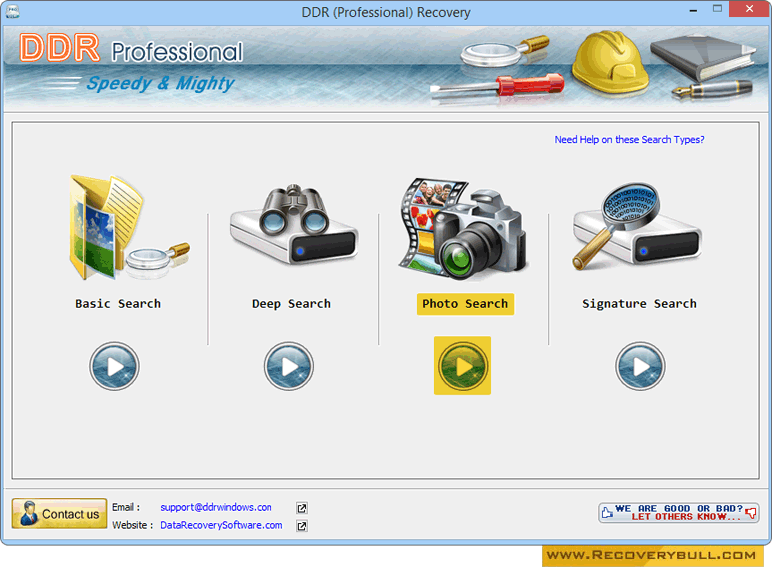772x567 pixels.
Task: Close the DDR Recovery window
Action: coord(749,9)
